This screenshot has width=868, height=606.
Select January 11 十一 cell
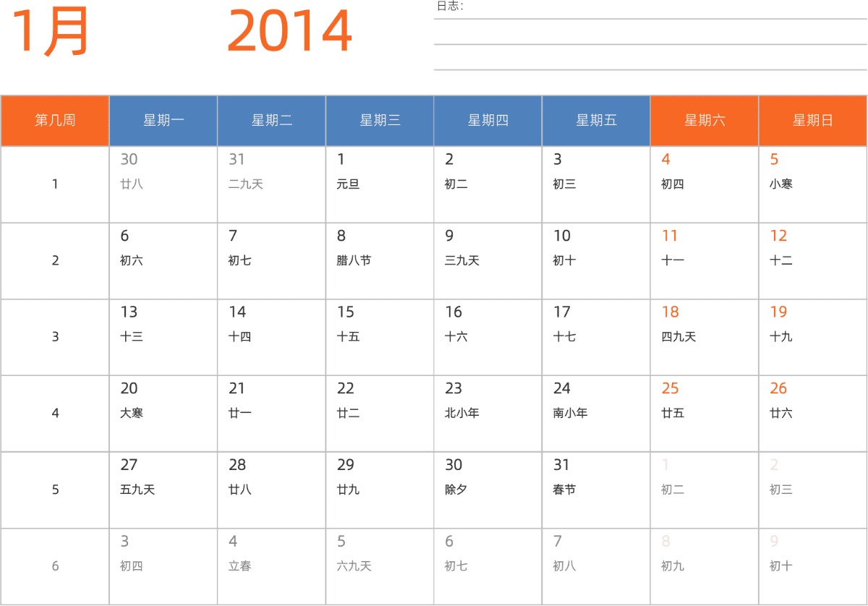click(x=705, y=261)
